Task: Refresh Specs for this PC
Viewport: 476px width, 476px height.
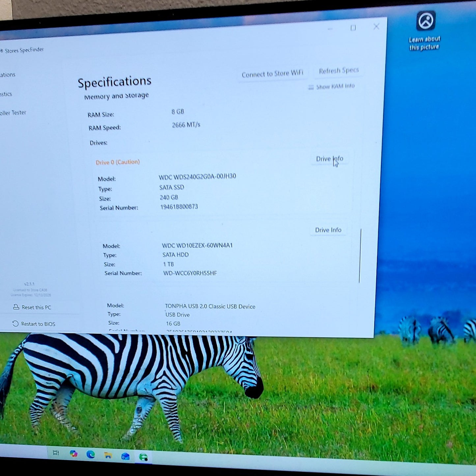Action: (x=339, y=70)
